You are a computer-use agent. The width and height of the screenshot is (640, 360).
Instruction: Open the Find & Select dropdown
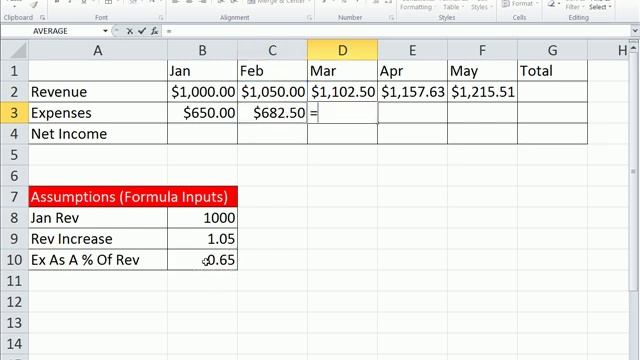coord(600,5)
